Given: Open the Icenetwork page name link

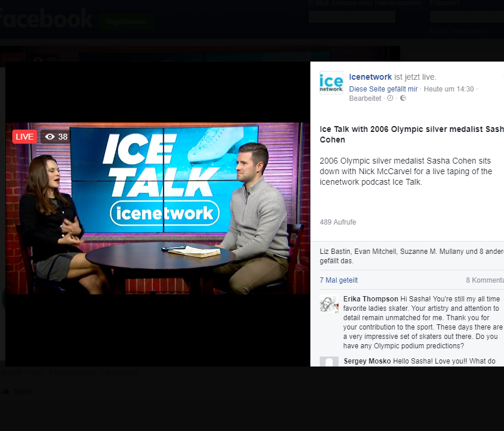Looking at the screenshot, I should (x=370, y=77).
